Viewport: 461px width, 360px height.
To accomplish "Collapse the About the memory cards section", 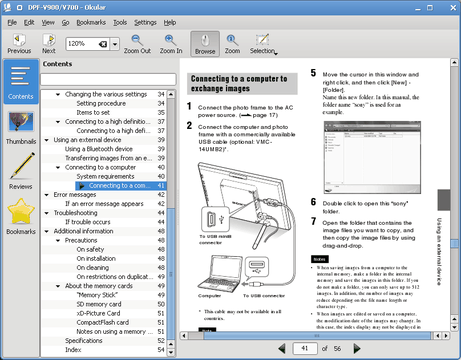I will (x=58, y=286).
